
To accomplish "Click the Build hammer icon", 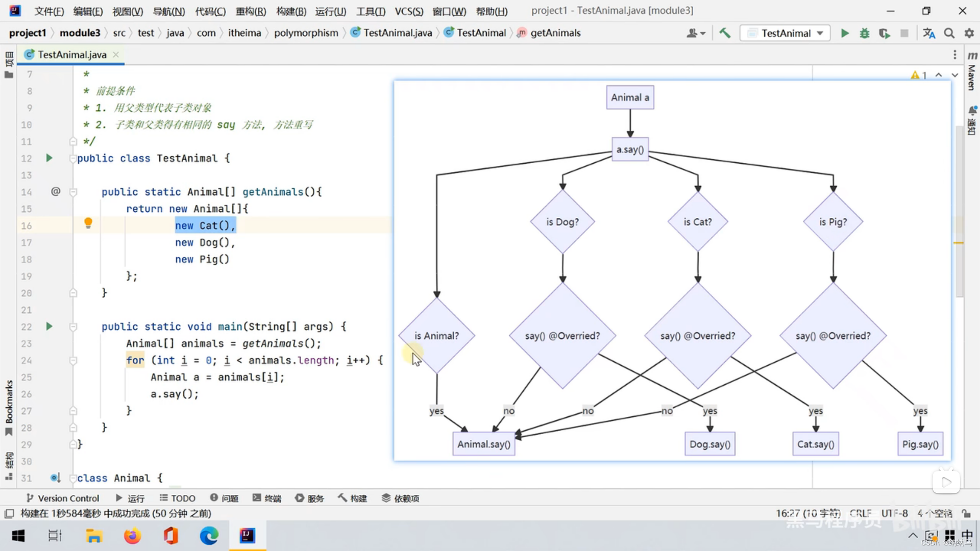I will tap(725, 33).
